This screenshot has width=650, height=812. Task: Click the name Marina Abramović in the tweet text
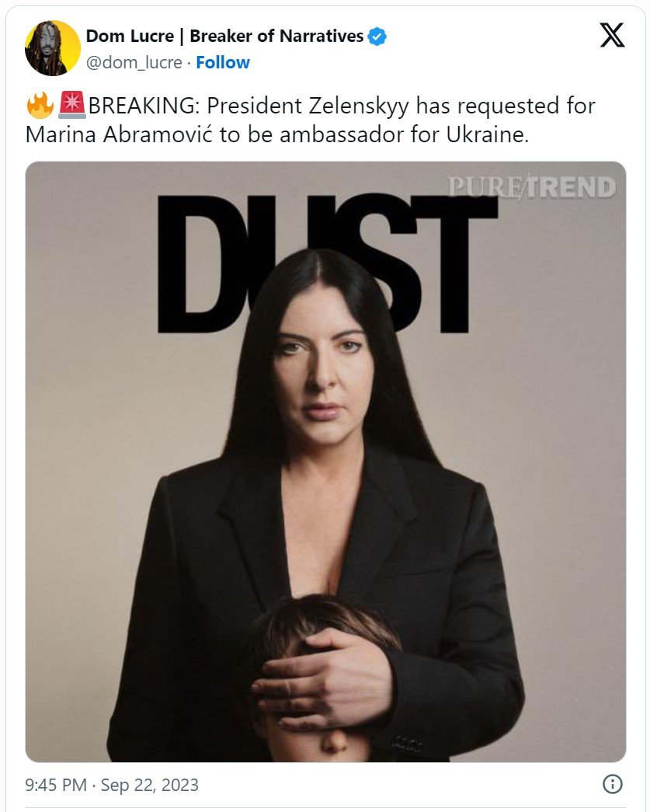coord(119,134)
